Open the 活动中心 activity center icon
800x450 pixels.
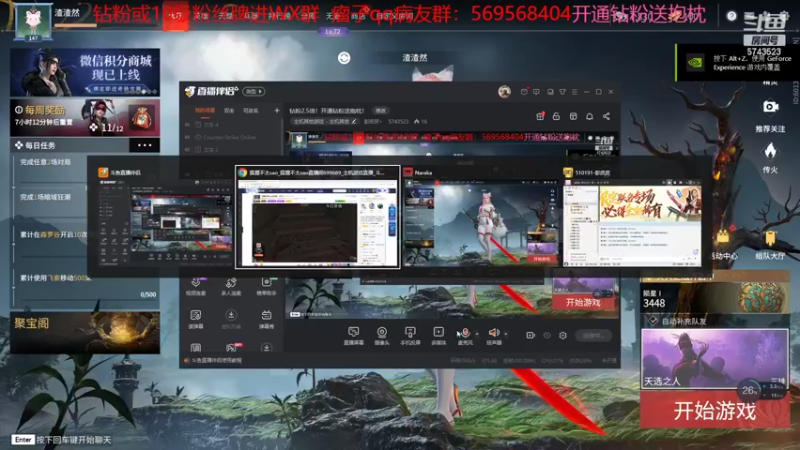click(723, 238)
